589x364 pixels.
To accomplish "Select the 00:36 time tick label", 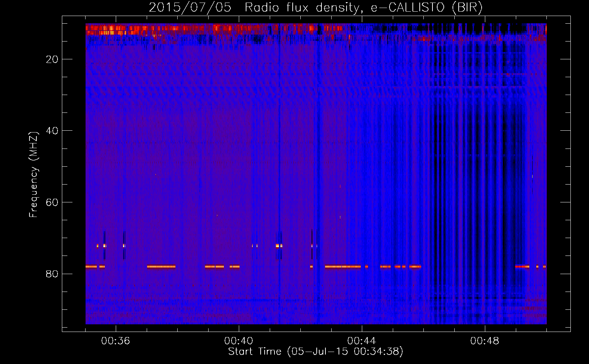I will (x=115, y=341).
